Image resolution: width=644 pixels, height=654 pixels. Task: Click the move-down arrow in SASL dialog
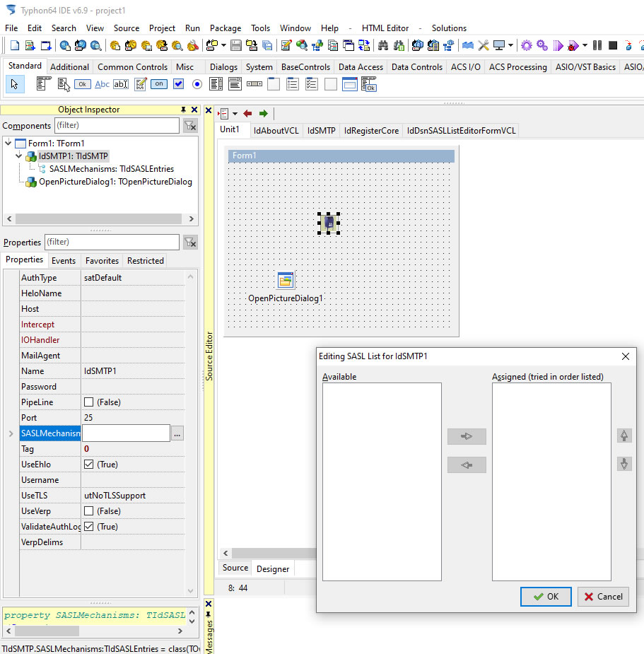tap(624, 464)
